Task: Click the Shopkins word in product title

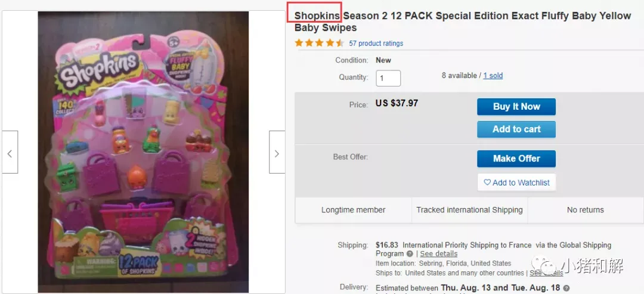Action: coord(317,16)
